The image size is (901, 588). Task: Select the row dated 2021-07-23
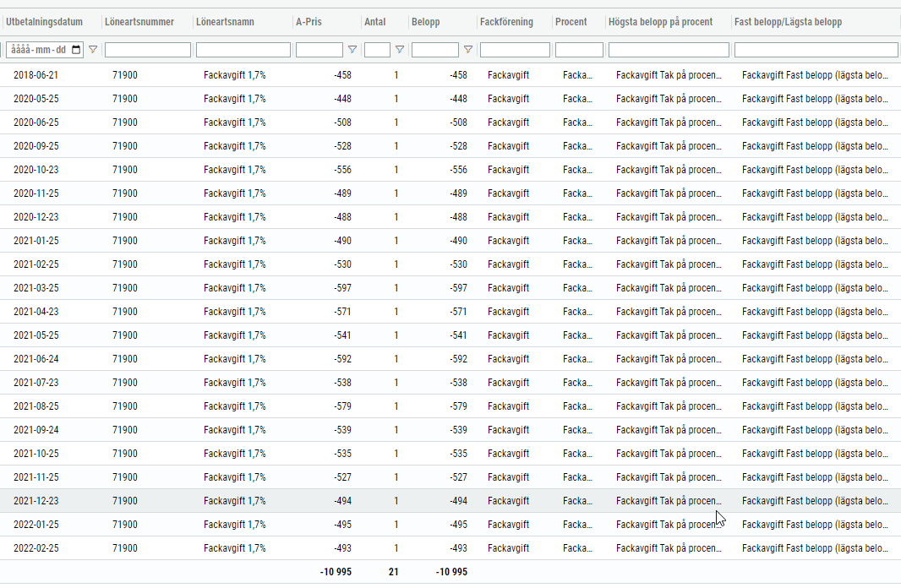click(x=450, y=383)
